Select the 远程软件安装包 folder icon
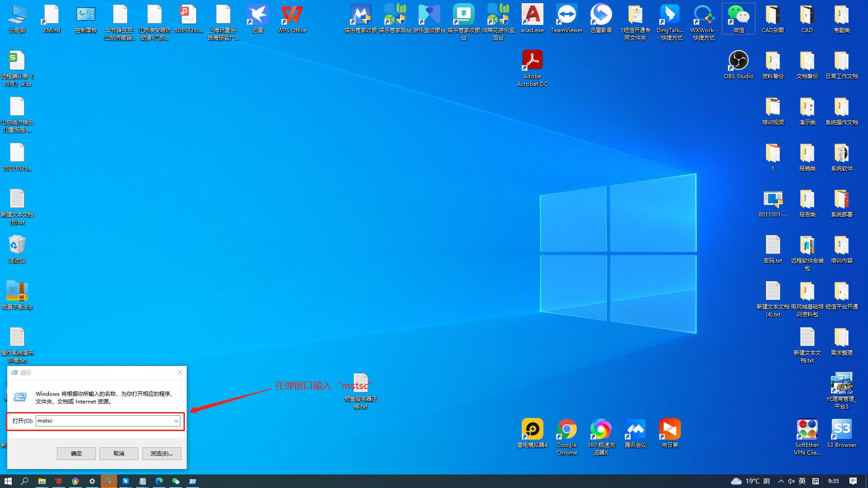Viewport: 868px width, 488px height. (807, 253)
